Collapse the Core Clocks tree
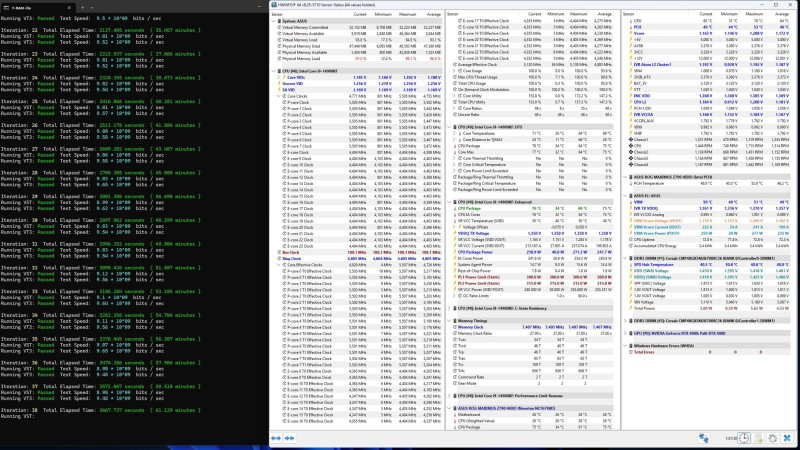This screenshot has height=450, width=800. pos(279,96)
